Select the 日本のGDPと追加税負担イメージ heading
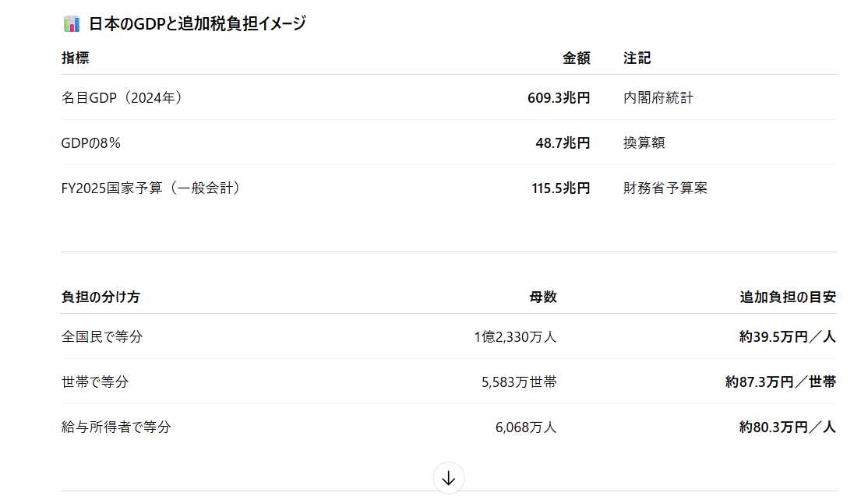Image resolution: width=868 pixels, height=496 pixels. [x=198, y=24]
